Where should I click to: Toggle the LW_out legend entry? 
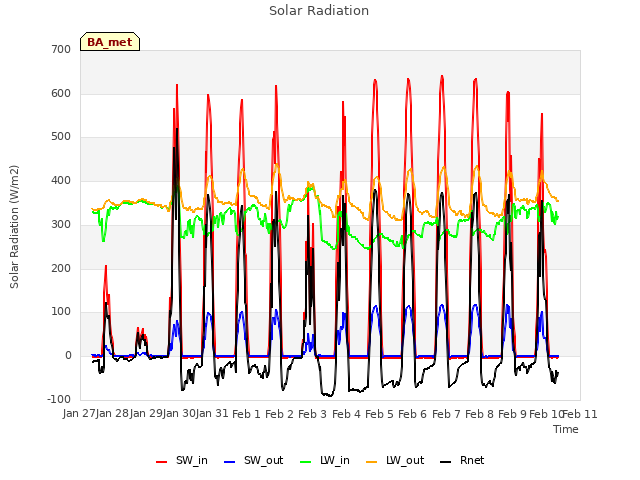click(395, 461)
